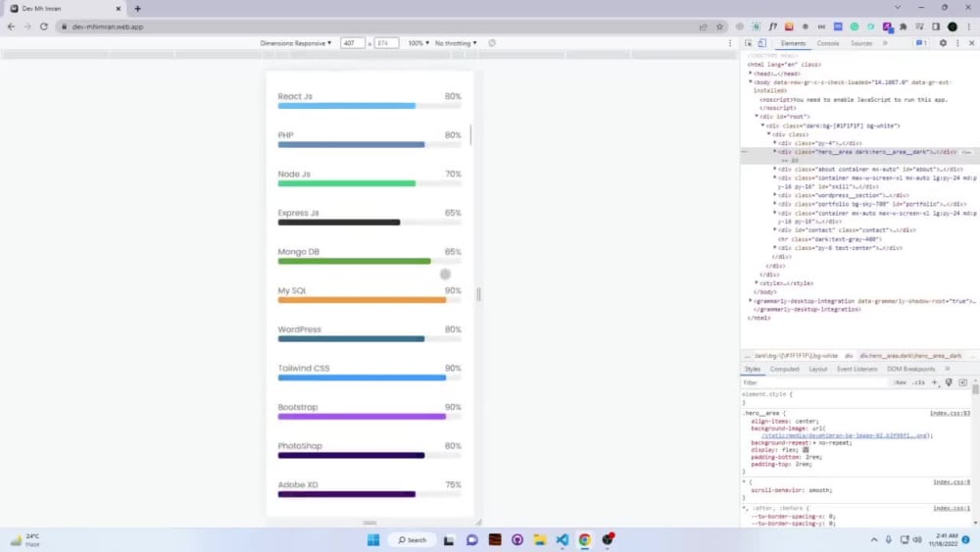The height and width of the screenshot is (552, 980).
Task: Click the hero__area breadcrumb item
Action: point(910,356)
